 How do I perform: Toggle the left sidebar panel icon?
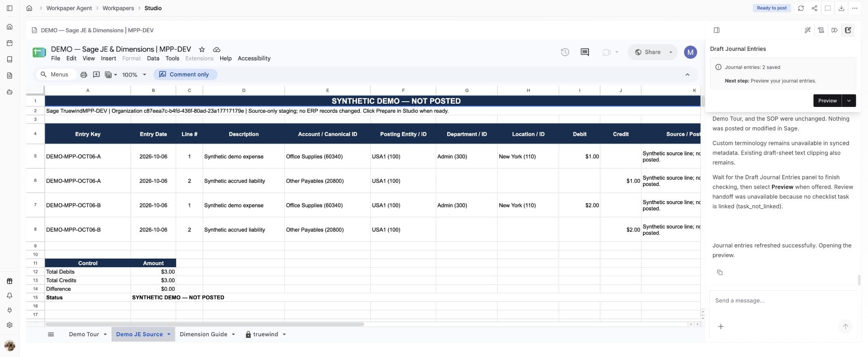10,8
